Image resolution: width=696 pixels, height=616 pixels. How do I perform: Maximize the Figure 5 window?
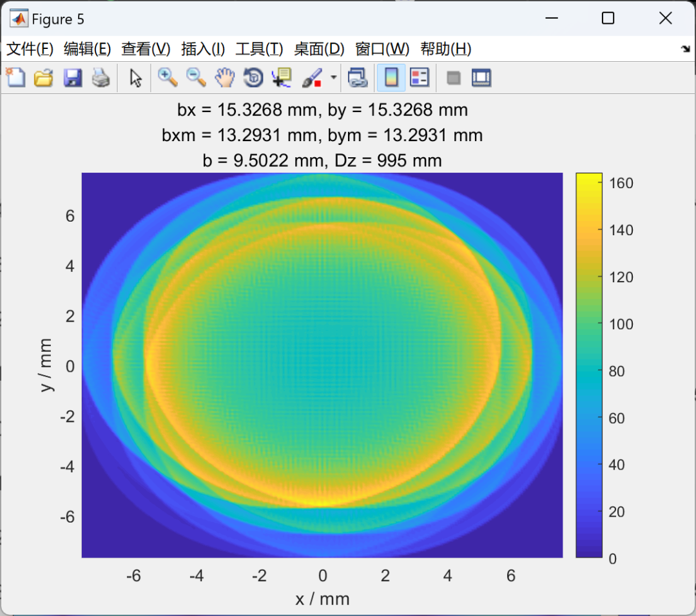[x=608, y=19]
